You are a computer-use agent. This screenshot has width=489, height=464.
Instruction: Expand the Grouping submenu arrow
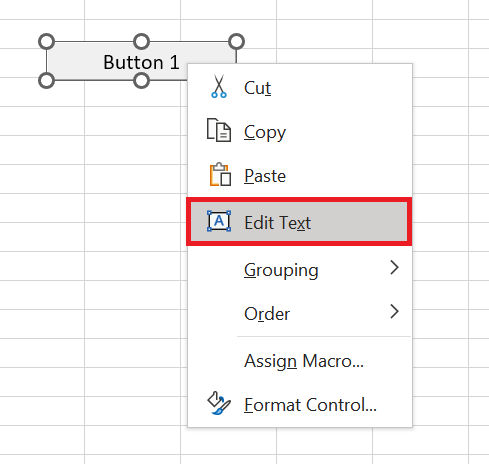[x=394, y=268]
